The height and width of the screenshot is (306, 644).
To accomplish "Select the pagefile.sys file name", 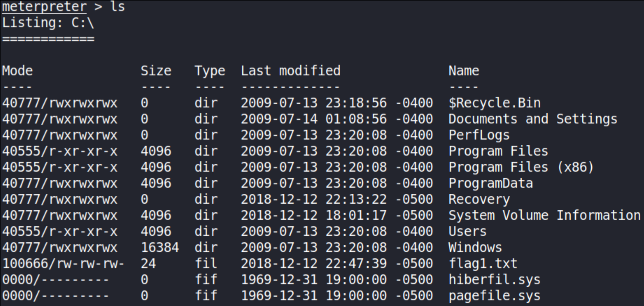I will 495,296.
